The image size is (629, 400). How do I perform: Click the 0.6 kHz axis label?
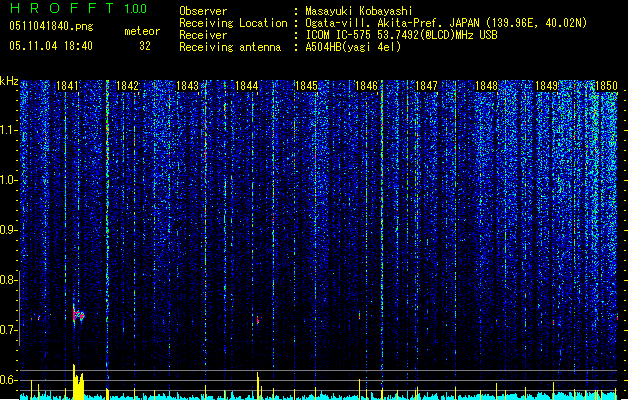click(8, 380)
